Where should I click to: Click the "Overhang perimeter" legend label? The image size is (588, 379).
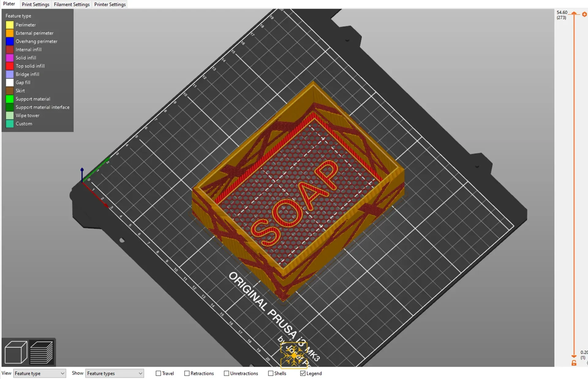click(x=36, y=41)
